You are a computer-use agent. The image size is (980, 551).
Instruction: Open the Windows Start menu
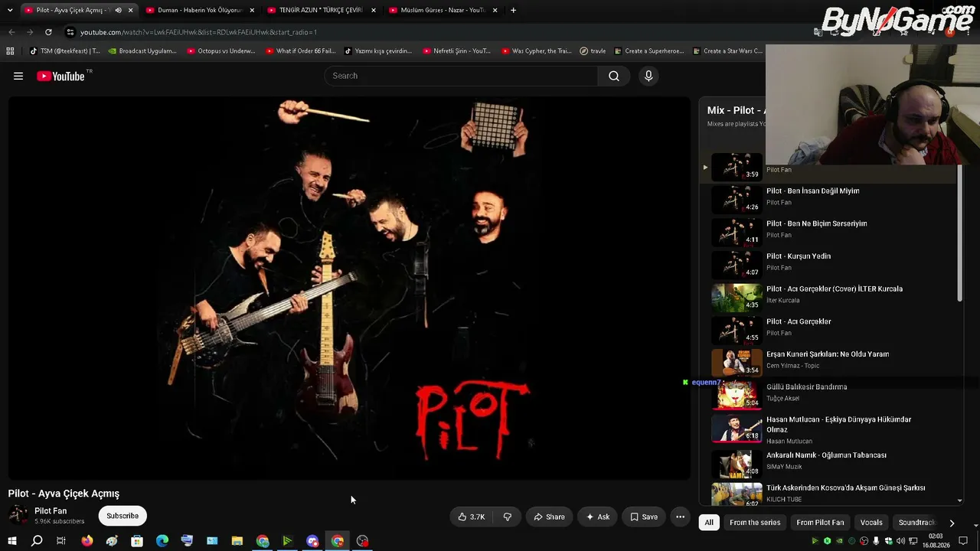point(12,541)
